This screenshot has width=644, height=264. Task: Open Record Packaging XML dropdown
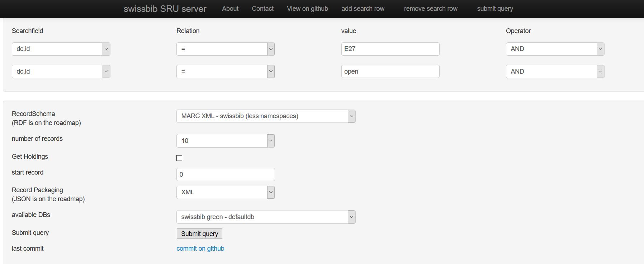pyautogui.click(x=226, y=192)
